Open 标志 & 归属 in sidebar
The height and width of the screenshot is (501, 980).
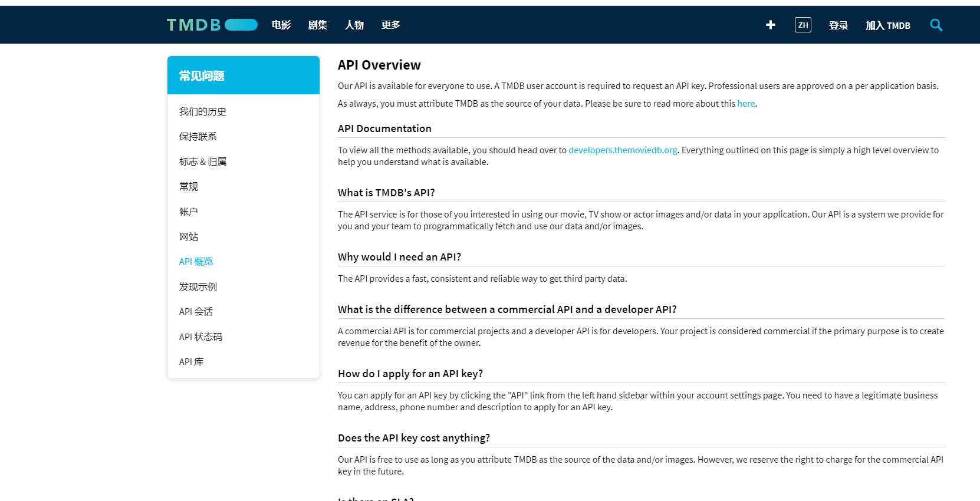coord(203,161)
